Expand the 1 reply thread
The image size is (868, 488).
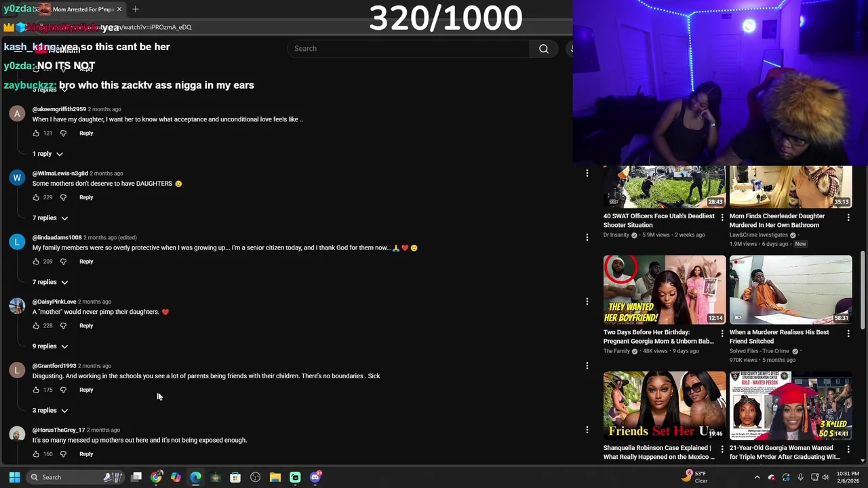[x=47, y=154]
